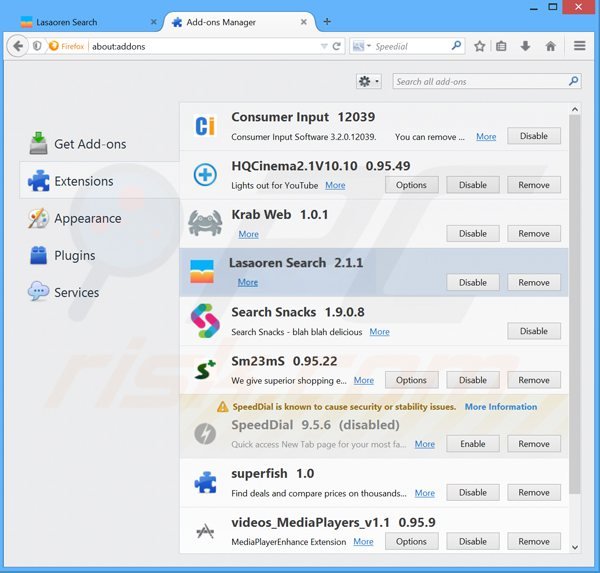This screenshot has width=600, height=573.
Task: Open the gear tools dropdown for add-ons
Action: click(369, 81)
